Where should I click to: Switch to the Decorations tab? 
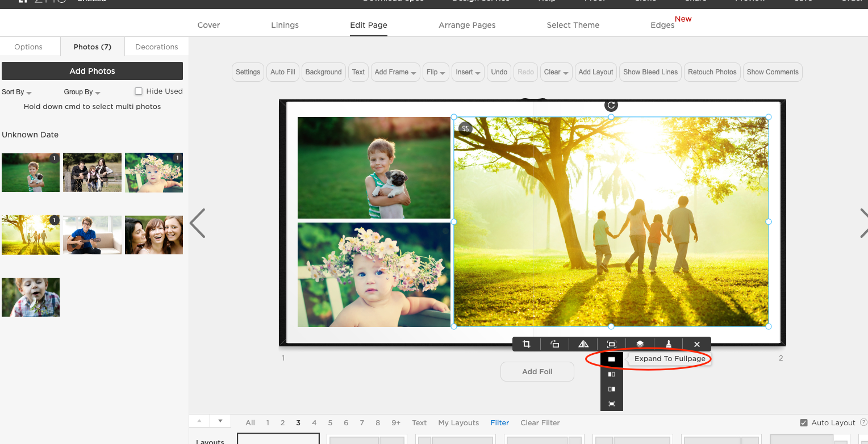coord(156,47)
